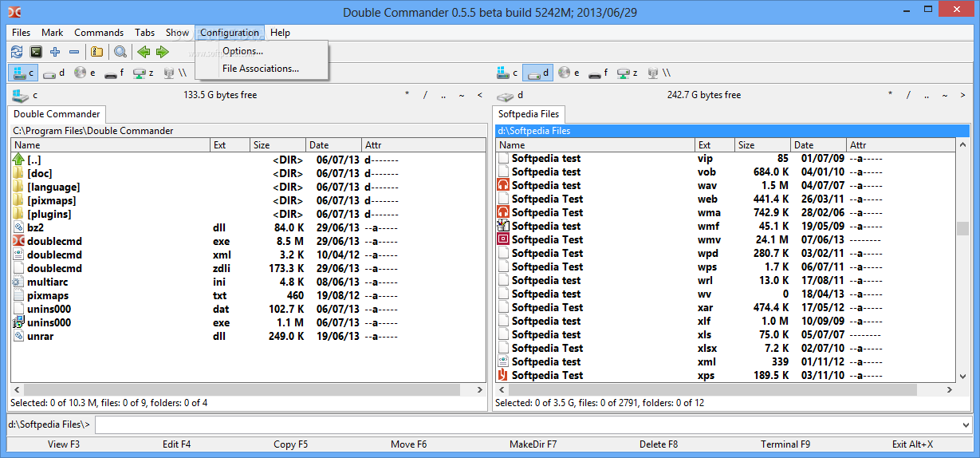Select the Double Commander panel tab
This screenshot has height=458, width=980.
[57, 114]
